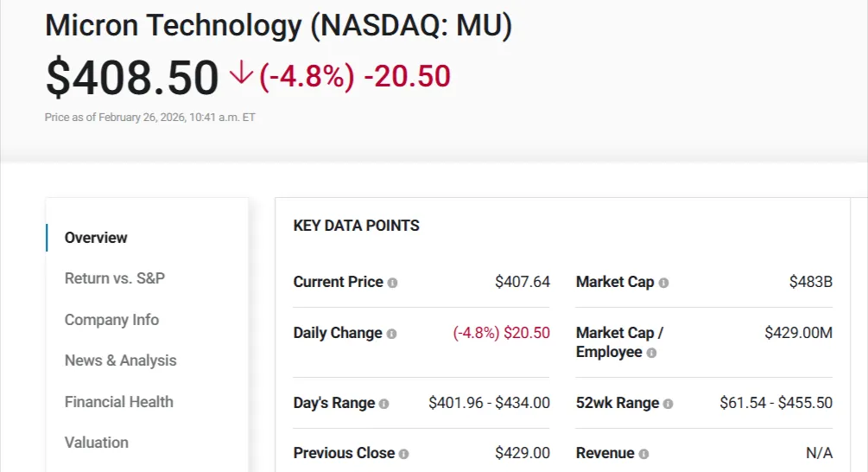
Task: Click info icon beside Market Cap / Employee
Action: (x=651, y=353)
